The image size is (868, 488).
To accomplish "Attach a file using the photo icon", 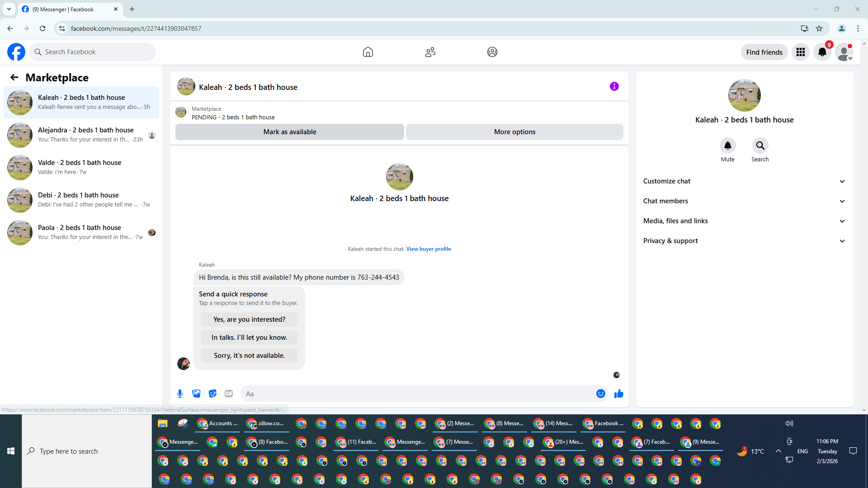I will pyautogui.click(x=196, y=394).
